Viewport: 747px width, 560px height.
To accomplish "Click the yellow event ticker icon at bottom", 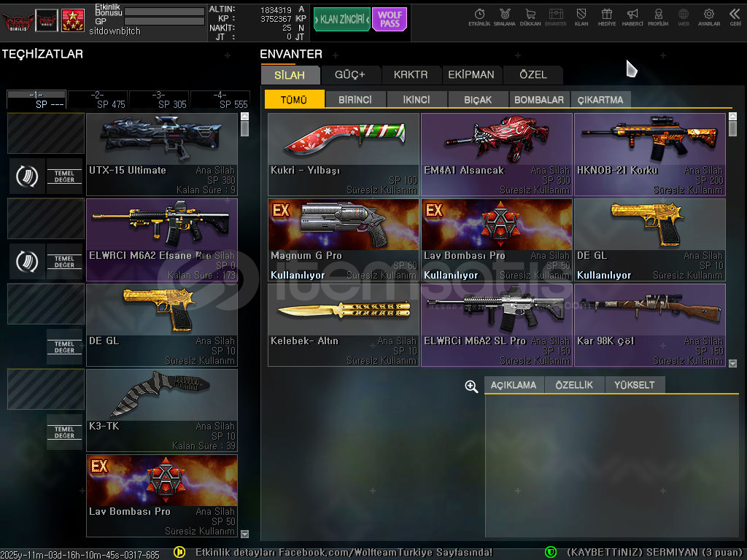I will point(179,553).
